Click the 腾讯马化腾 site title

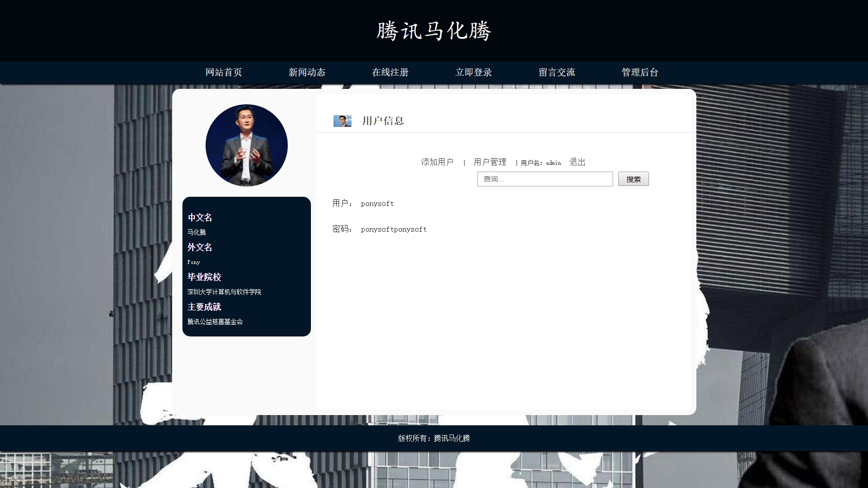click(434, 31)
